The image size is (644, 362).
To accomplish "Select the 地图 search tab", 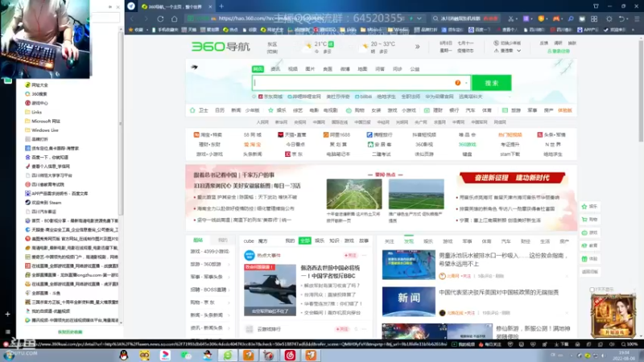I will coord(362,69).
